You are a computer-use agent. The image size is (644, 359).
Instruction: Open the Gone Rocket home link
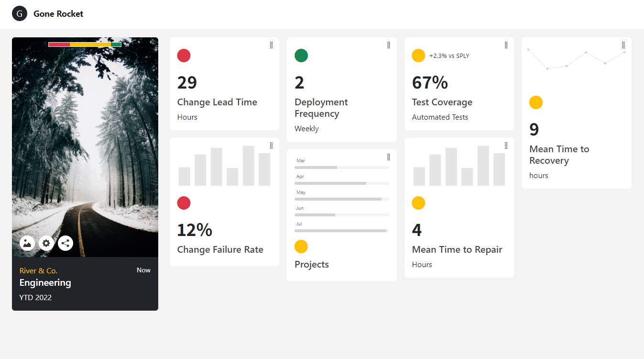click(x=58, y=14)
